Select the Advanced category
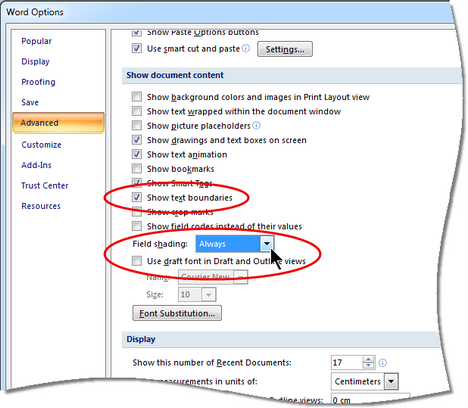Viewport: 468px width, 408px height. click(58, 123)
